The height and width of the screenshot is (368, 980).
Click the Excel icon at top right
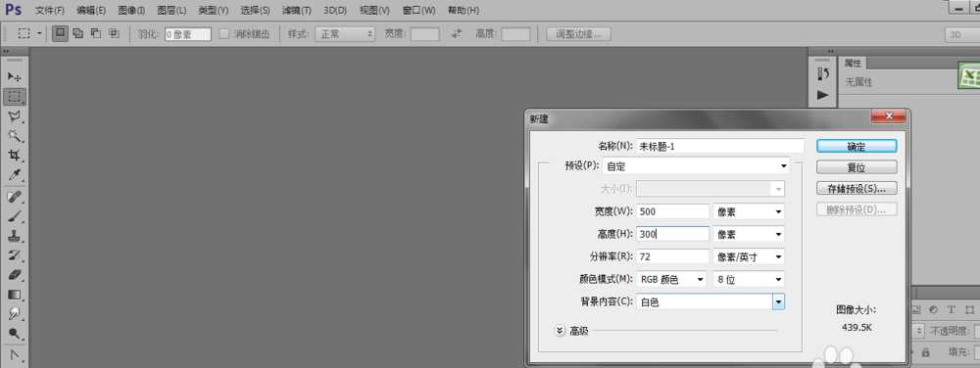click(x=969, y=75)
